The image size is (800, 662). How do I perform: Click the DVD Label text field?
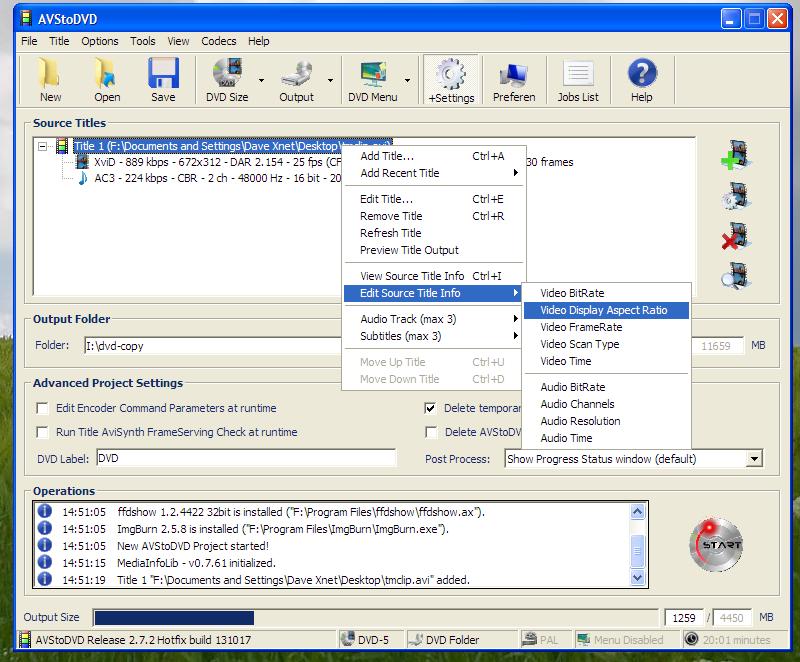[246, 458]
